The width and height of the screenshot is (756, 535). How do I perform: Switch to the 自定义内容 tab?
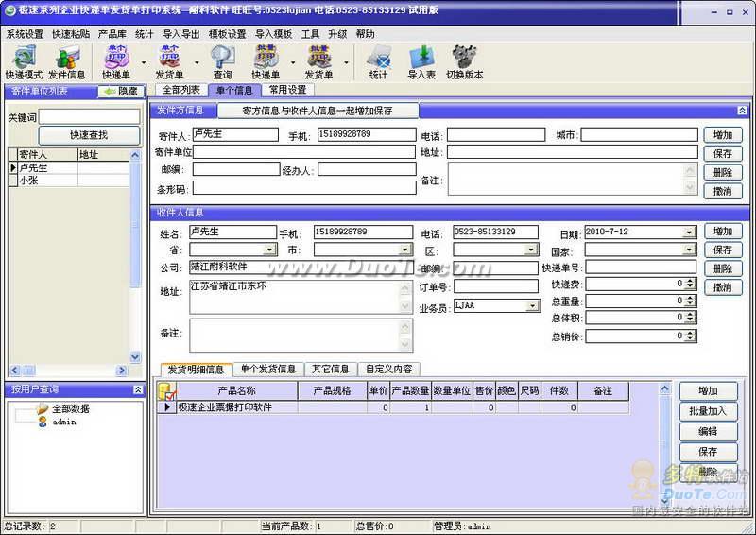tap(388, 369)
